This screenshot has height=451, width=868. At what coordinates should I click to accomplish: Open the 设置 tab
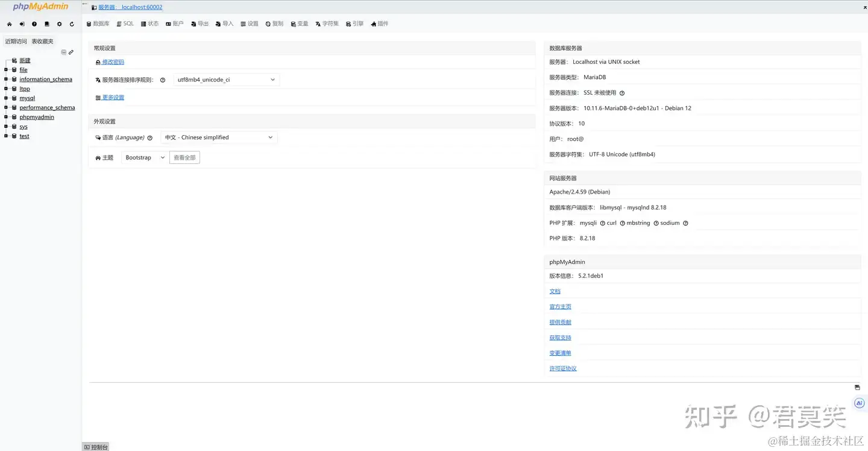click(250, 24)
